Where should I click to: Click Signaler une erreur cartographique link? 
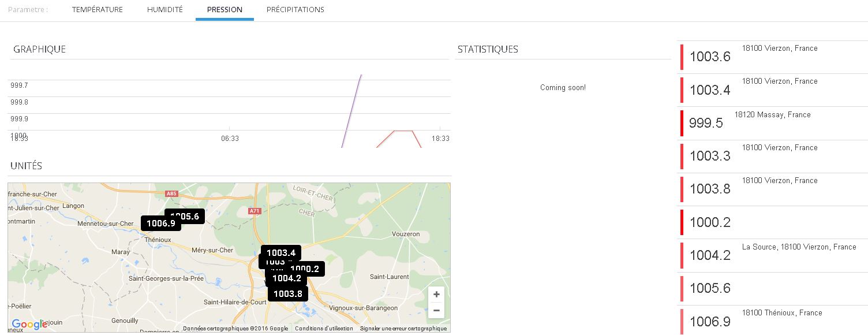(x=403, y=329)
